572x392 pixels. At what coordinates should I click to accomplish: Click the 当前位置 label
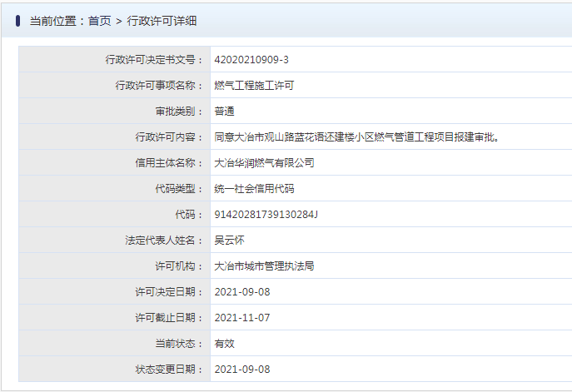click(x=53, y=21)
